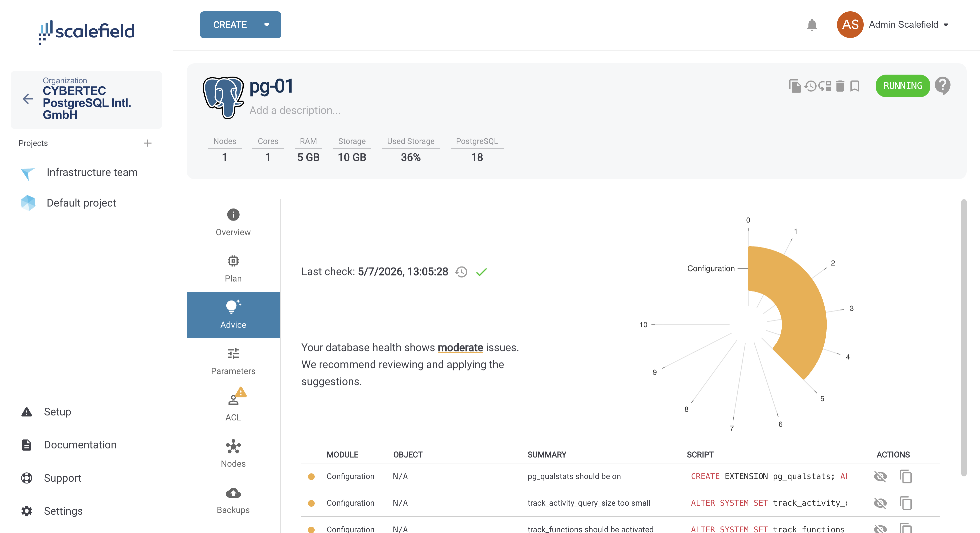The image size is (980, 533).
Task: Expand the Admin Scalefield user menu
Action: 946,25
